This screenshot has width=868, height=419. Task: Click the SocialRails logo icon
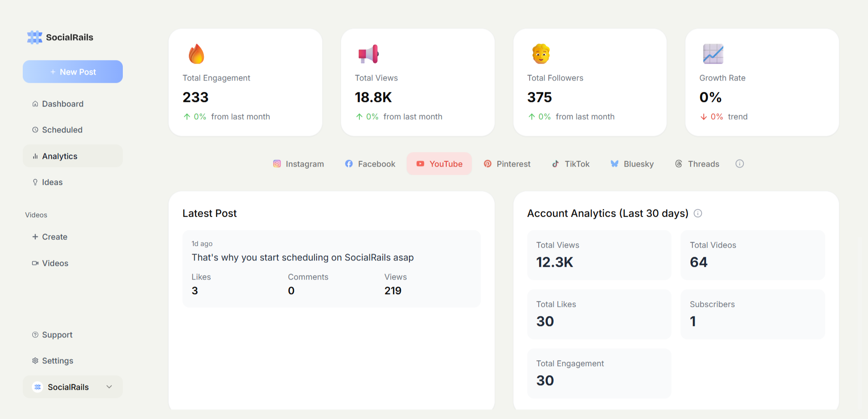click(x=35, y=37)
